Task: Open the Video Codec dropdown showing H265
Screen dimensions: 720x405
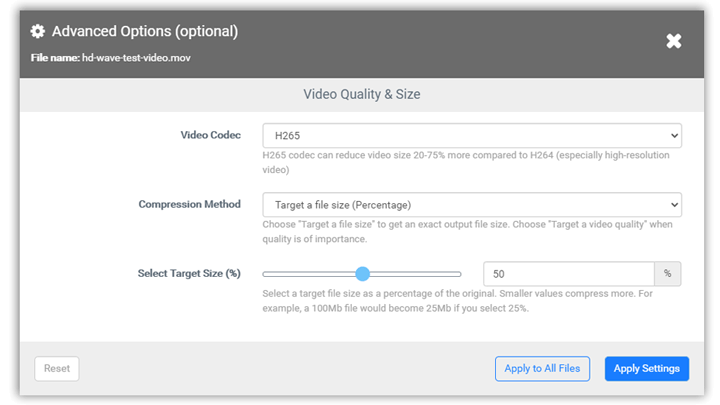Action: point(471,135)
